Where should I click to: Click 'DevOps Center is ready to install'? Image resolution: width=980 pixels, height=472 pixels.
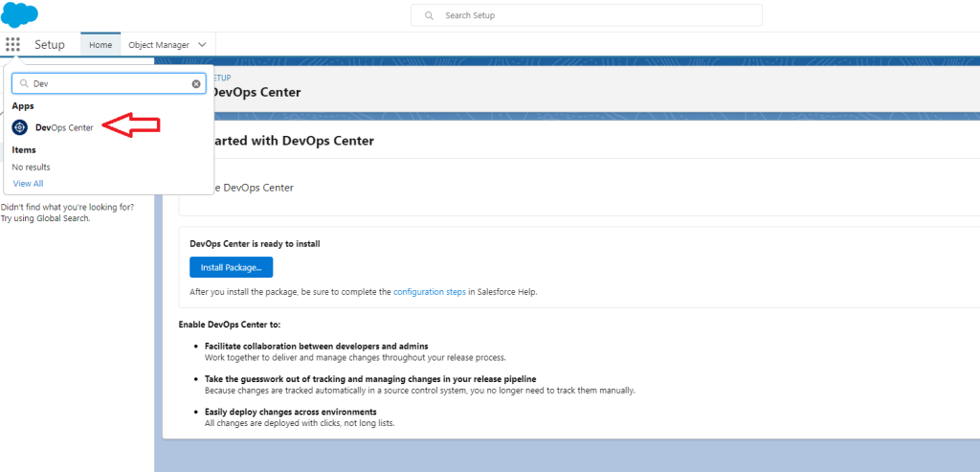pos(255,244)
